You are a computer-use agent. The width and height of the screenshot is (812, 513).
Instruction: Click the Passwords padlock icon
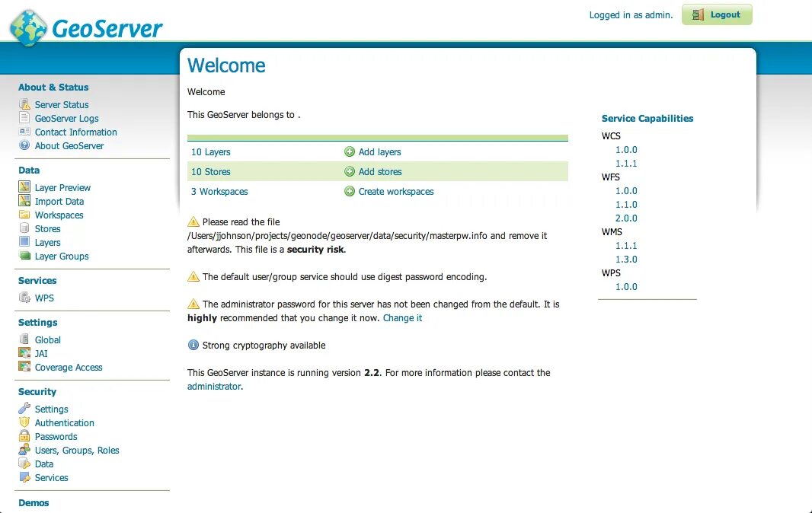coord(24,436)
